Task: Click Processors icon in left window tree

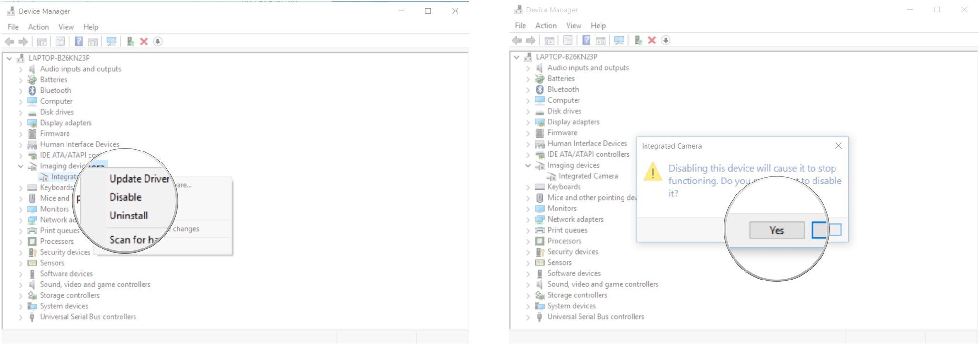Action: point(32,241)
